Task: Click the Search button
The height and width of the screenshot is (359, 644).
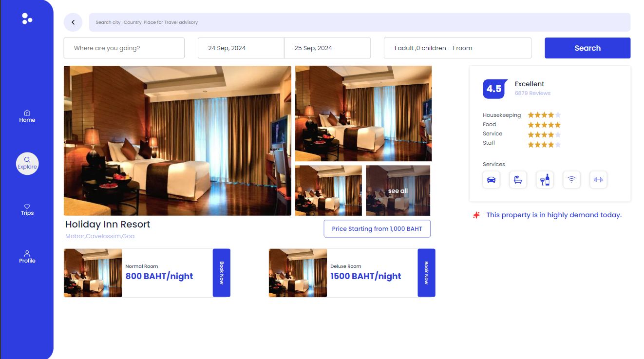Action: pos(587,48)
